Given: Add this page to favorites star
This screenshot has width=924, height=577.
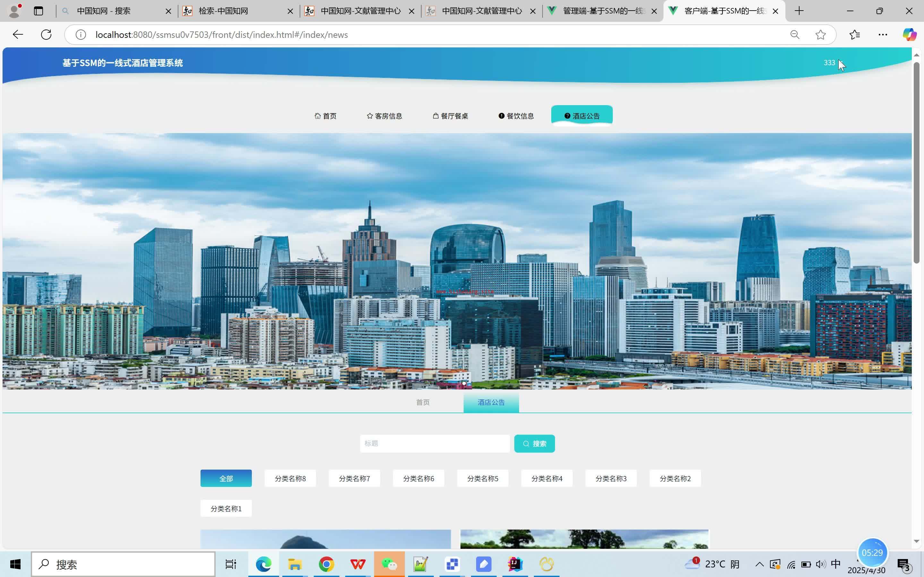Looking at the screenshot, I should coord(820,35).
